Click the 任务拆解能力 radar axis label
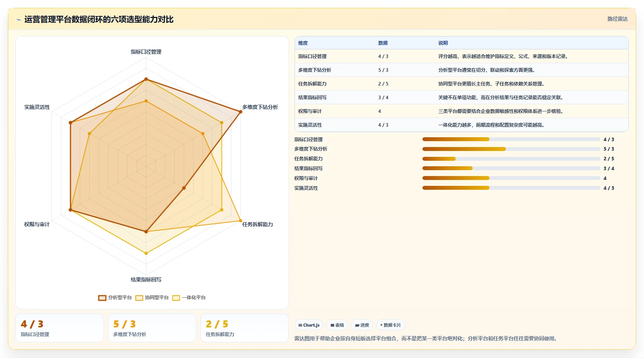The height and width of the screenshot is (358, 644). (258, 224)
